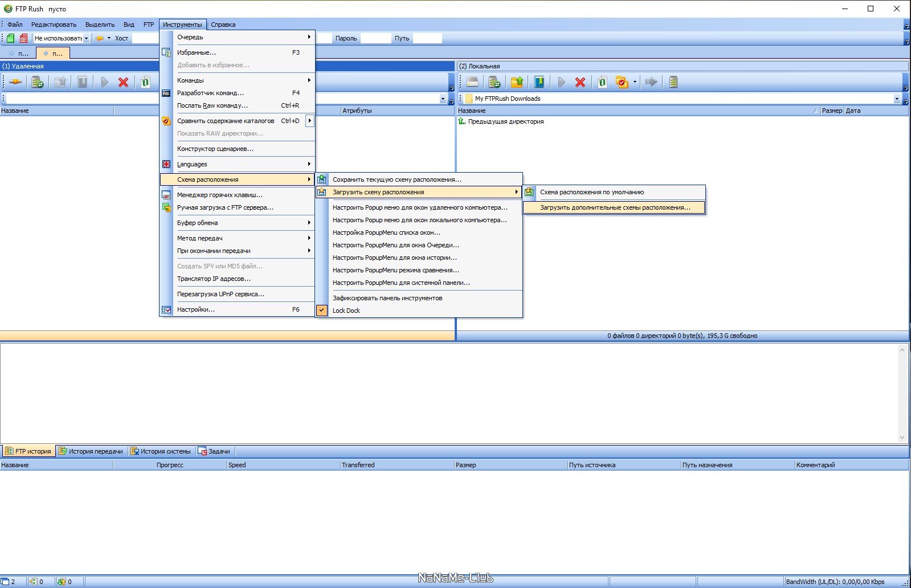911x588 pixels.
Task: Click the greyed bookmark icon in remote pane toolbar
Action: [82, 82]
